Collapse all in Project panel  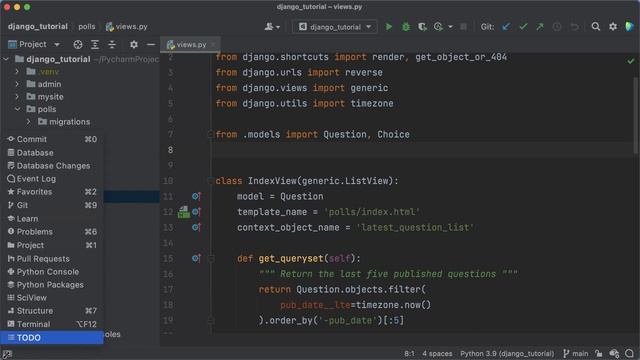tap(111, 44)
